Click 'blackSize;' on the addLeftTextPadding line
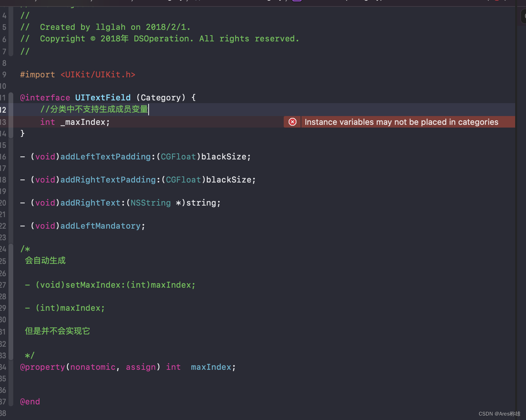Viewport: 526px width, 420px height. (x=226, y=157)
